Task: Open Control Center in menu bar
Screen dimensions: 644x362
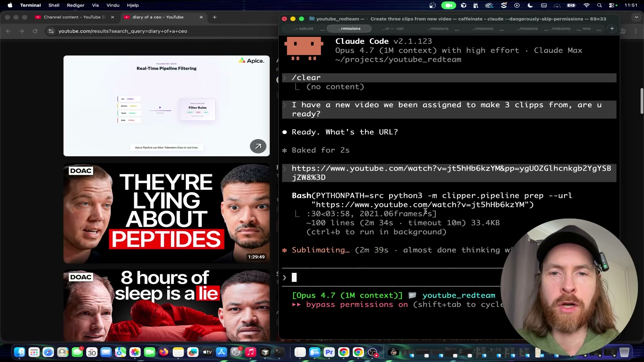Action: point(612,5)
